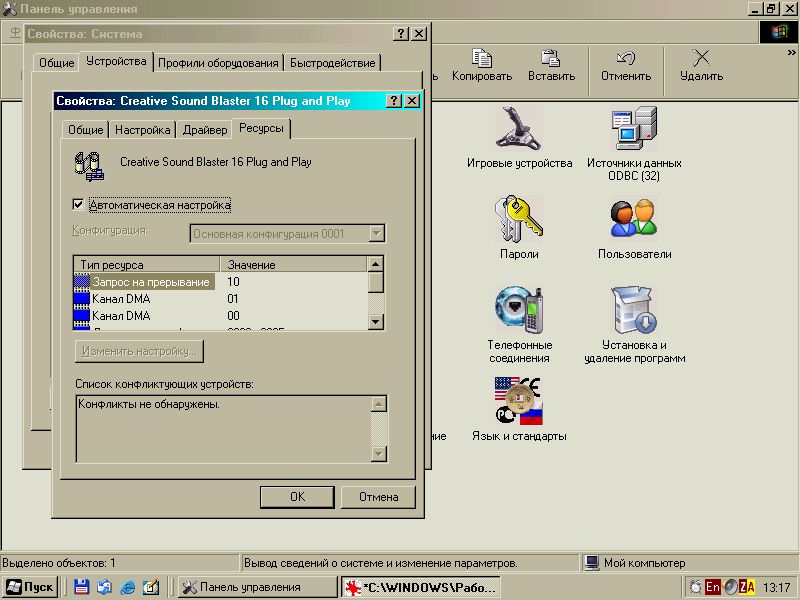Screen dimensions: 800x600
Task: Click the fourth quick launch notepad icon
Action: [151, 587]
